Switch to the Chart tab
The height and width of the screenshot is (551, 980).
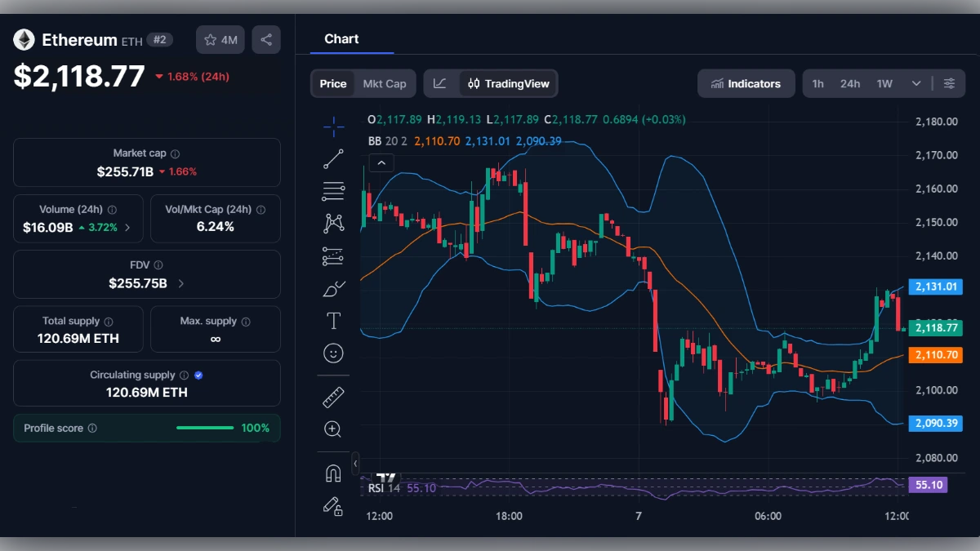coord(342,38)
